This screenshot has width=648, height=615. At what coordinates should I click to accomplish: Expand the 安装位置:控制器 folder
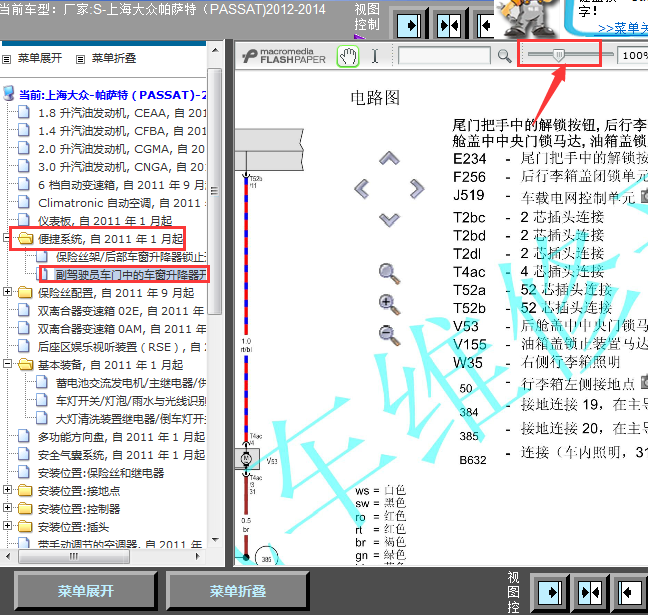click(x=7, y=508)
